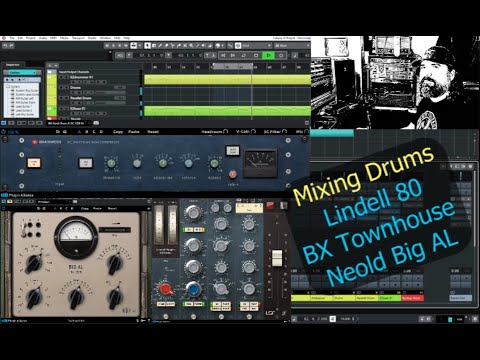
Task: Select the Stereo Out mixer channel
Action: pos(461,298)
